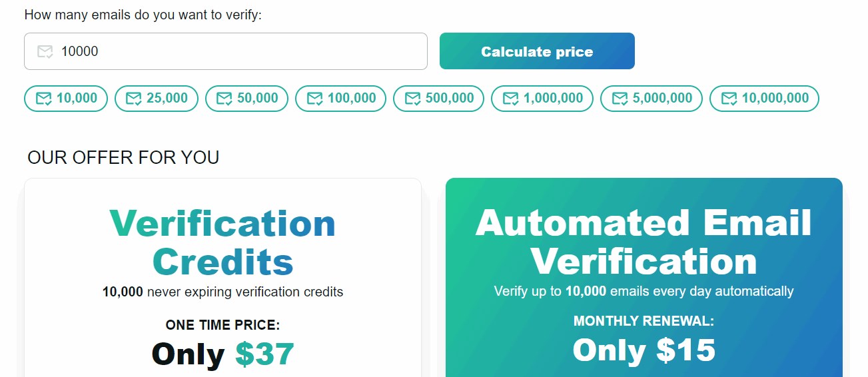
Task: Click the envelope icon on 100,000 chip
Action: coord(315,99)
